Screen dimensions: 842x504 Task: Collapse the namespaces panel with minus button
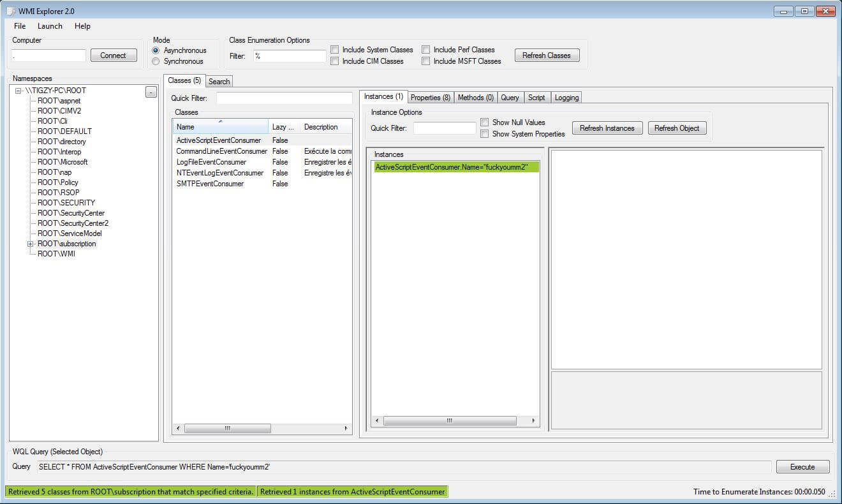151,93
